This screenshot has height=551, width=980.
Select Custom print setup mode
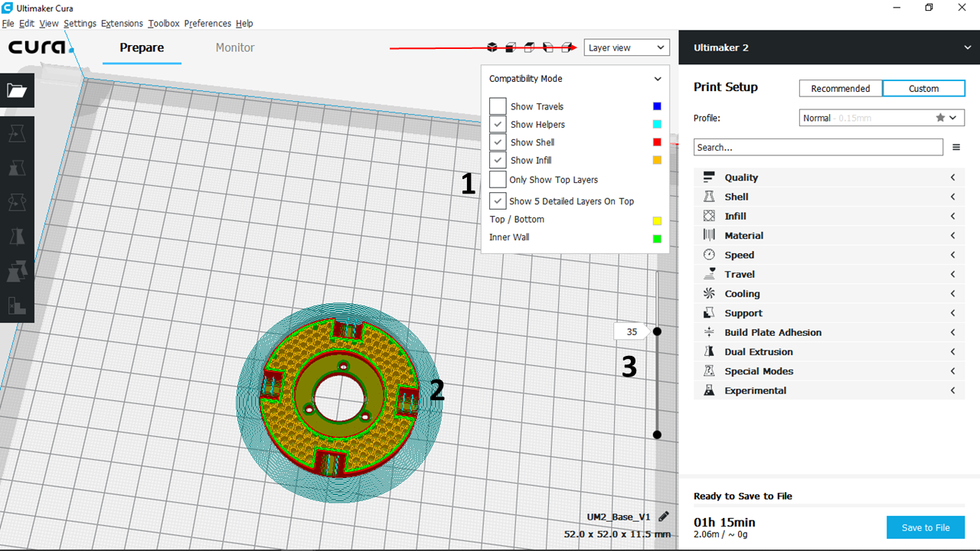923,89
